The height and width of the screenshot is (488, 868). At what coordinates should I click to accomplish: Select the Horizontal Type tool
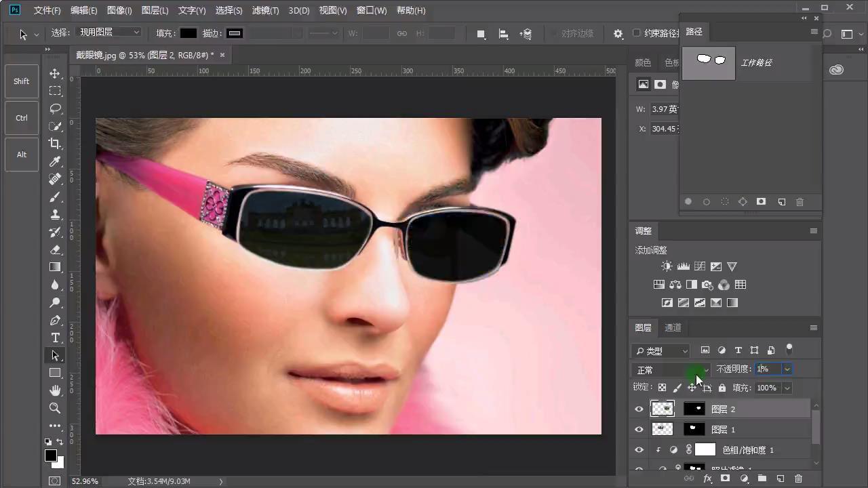[55, 338]
